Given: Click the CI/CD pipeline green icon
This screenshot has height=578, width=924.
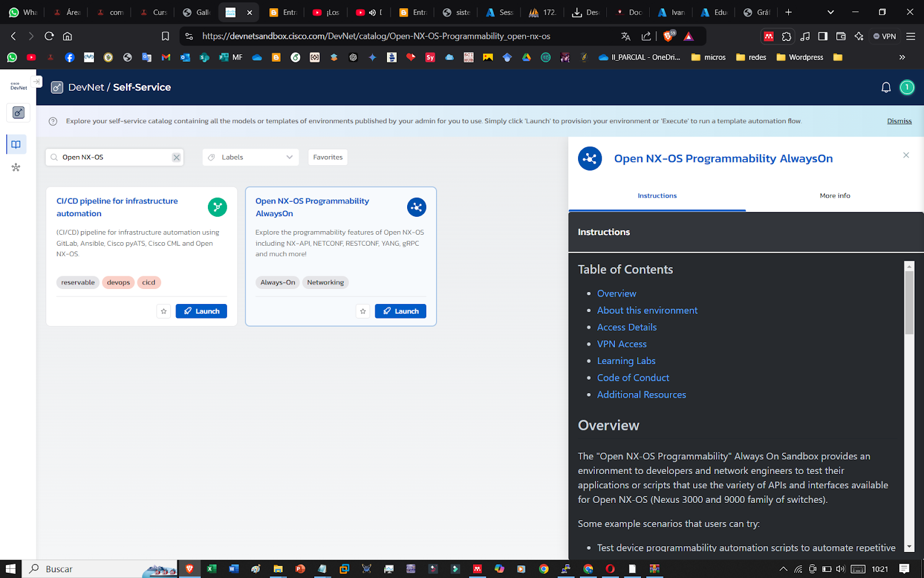Looking at the screenshot, I should click(217, 207).
